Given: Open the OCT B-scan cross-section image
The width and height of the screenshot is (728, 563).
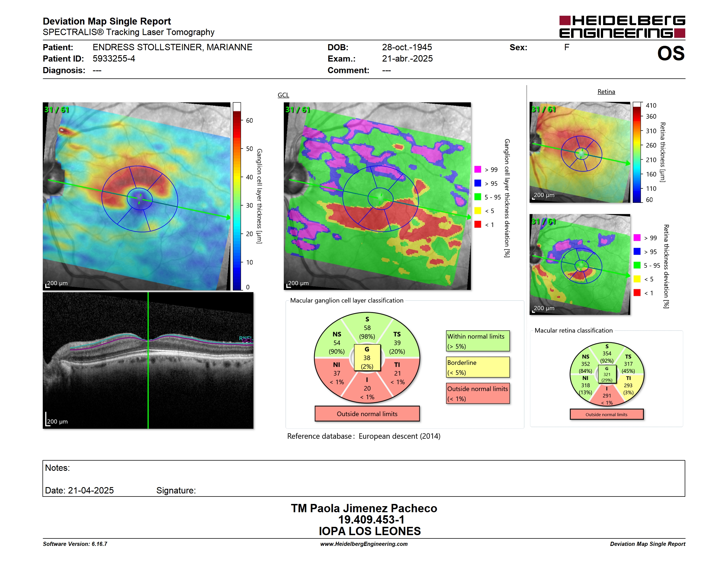Looking at the screenshot, I should 148,360.
